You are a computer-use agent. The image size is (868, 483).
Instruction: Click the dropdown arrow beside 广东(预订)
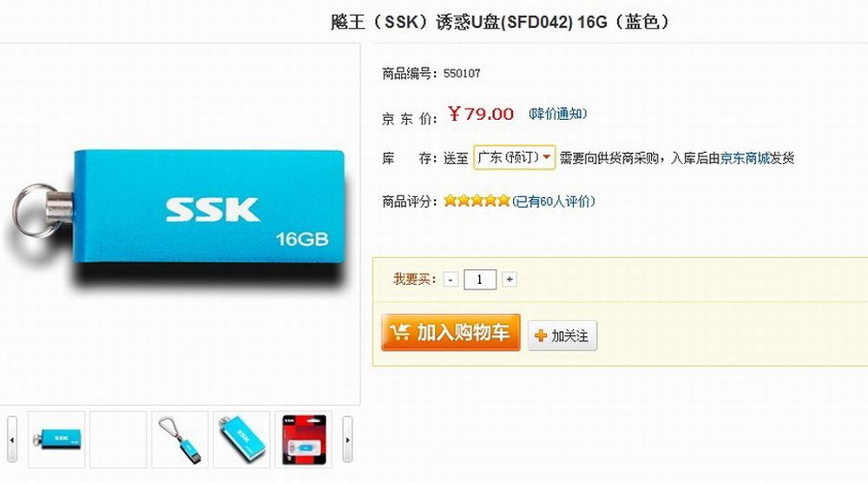coord(547,158)
